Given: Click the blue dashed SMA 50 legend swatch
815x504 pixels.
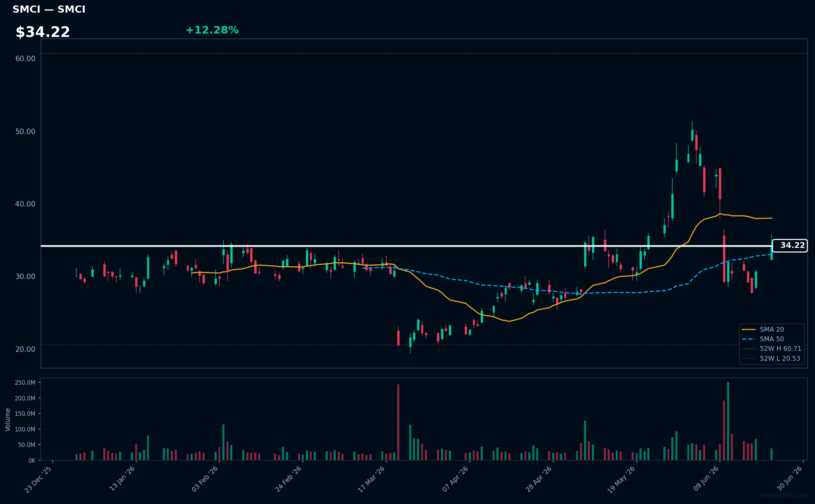Looking at the screenshot, I should pyautogui.click(x=749, y=339).
